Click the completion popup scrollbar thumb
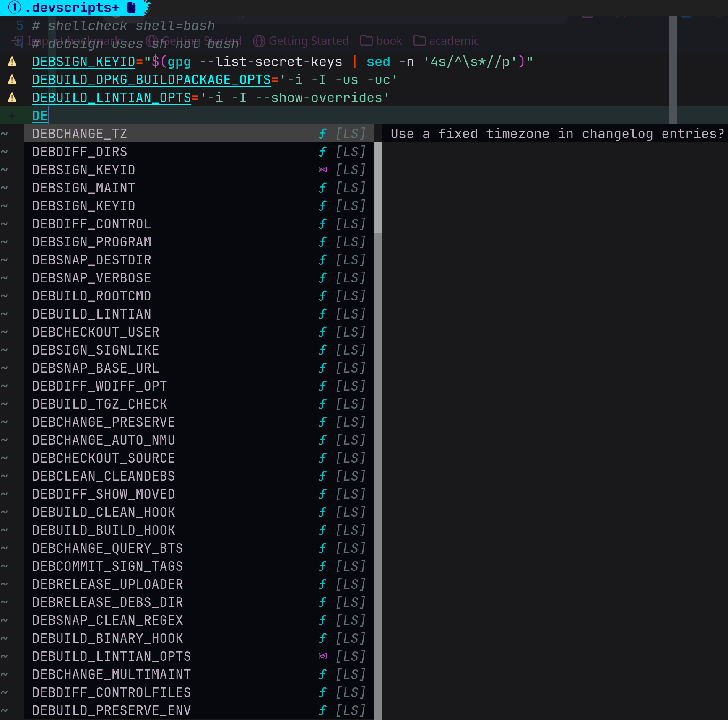 (x=378, y=187)
